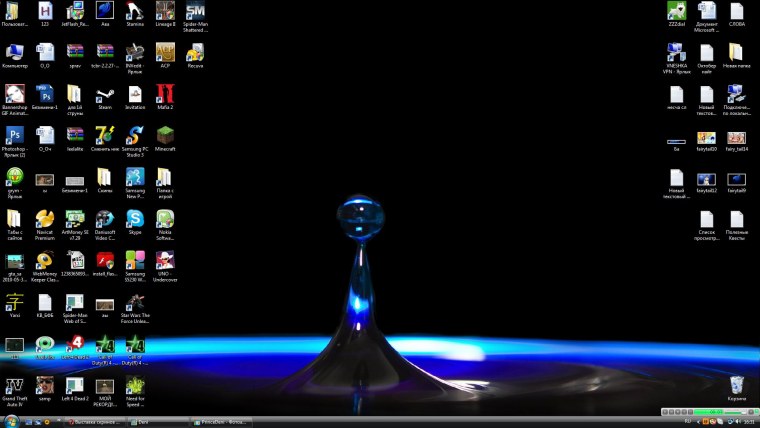The image size is (760, 428).
Task: Open the Новая папка folder
Action: coord(736,53)
